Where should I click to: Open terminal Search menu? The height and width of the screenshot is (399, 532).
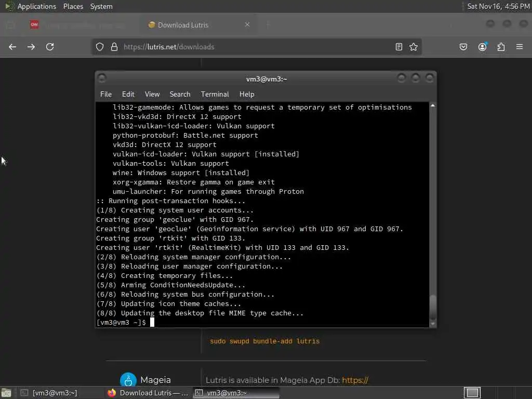(180, 95)
